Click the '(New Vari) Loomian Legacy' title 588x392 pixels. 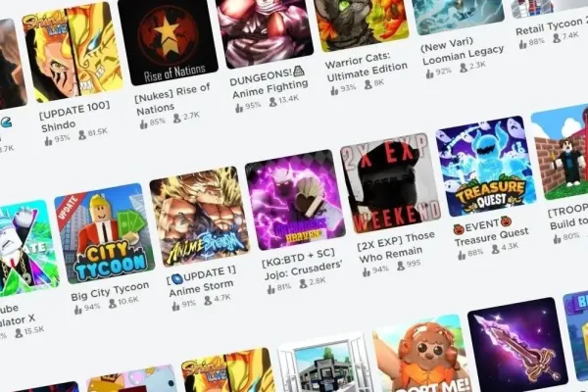pyautogui.click(x=462, y=49)
